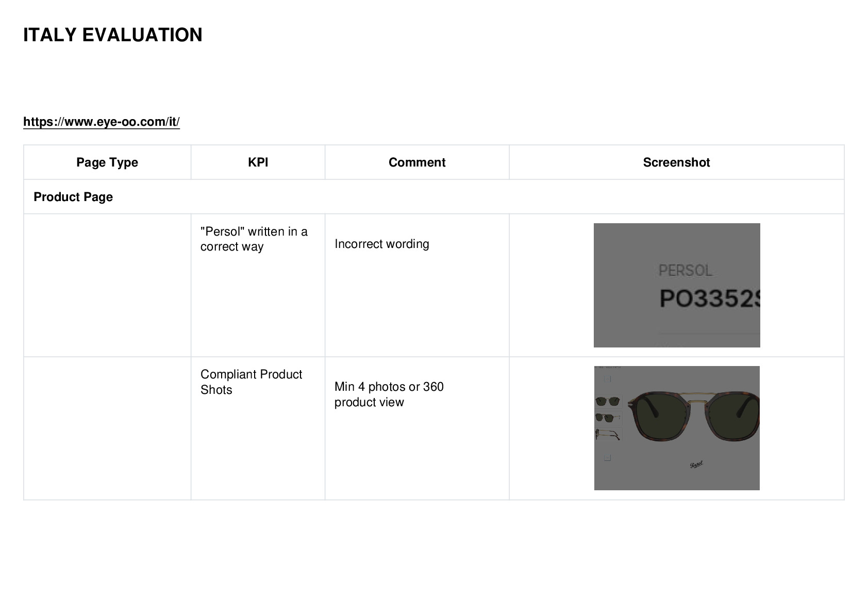Click Min 4 photos comment cell
Viewport: 868px width, 614px height.
click(x=417, y=428)
